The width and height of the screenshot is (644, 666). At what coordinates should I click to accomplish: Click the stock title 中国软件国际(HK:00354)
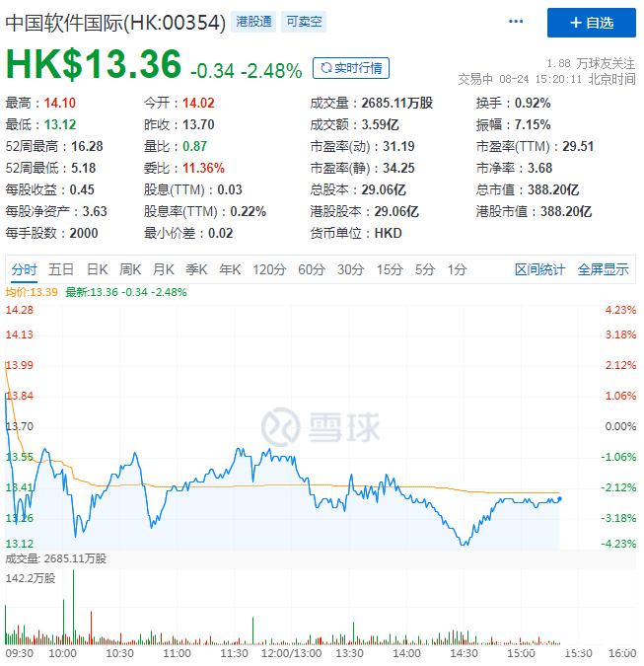(115, 23)
